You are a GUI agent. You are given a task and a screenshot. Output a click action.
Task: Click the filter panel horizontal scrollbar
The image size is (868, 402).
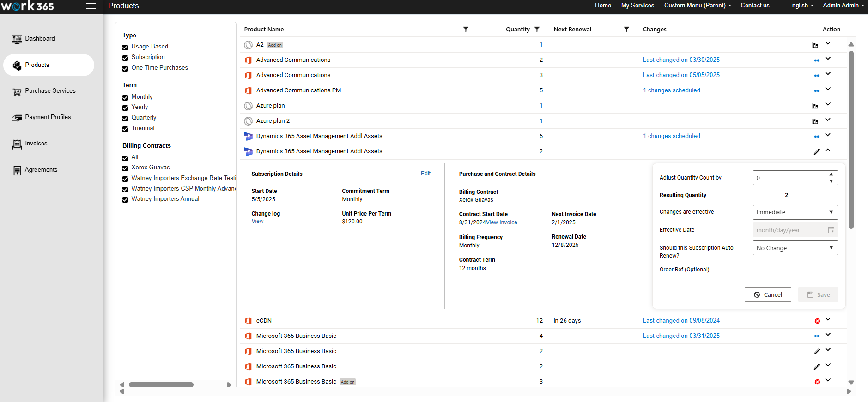(x=161, y=384)
